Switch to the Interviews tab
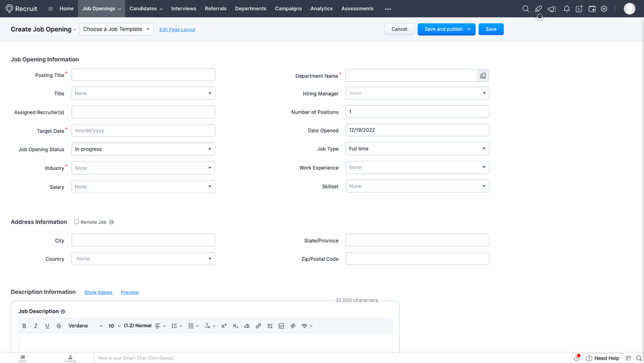This screenshot has width=644, height=363. [x=183, y=9]
